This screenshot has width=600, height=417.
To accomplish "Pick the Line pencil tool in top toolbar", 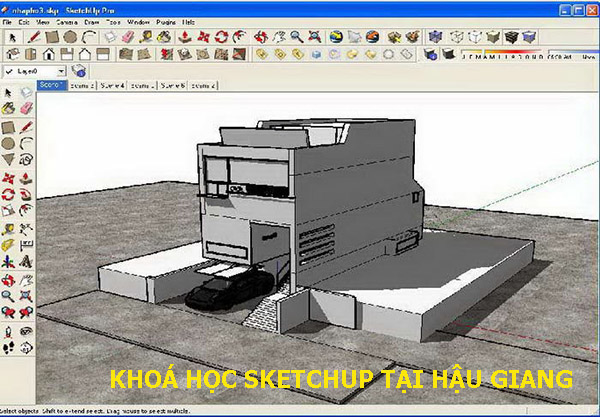I will coord(34,37).
